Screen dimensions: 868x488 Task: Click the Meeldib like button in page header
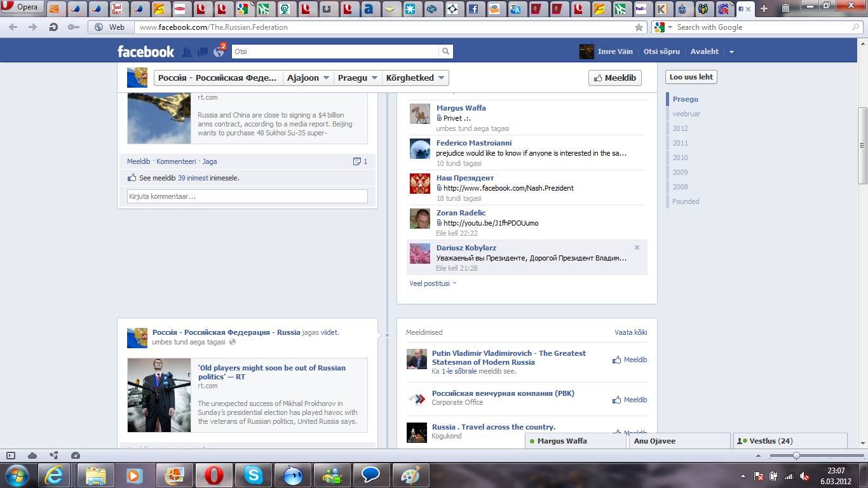615,78
